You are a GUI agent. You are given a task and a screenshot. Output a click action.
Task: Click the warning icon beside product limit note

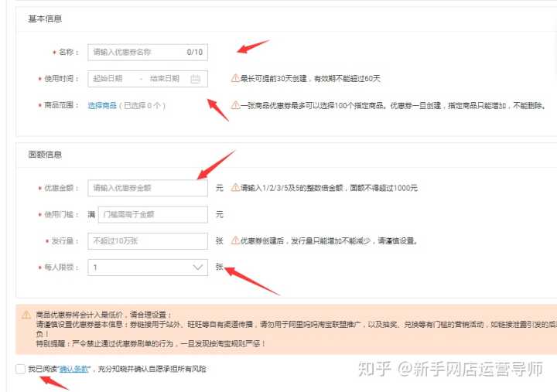coord(235,105)
